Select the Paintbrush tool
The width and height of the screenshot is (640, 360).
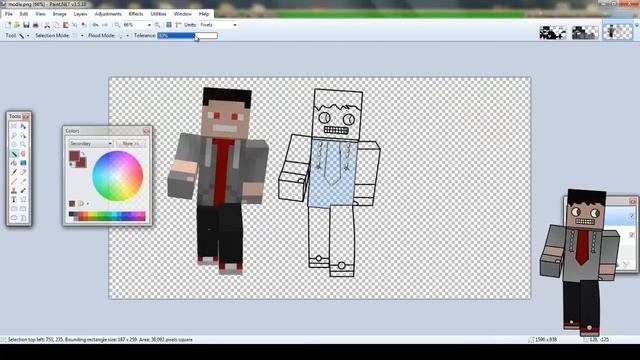coord(14,172)
